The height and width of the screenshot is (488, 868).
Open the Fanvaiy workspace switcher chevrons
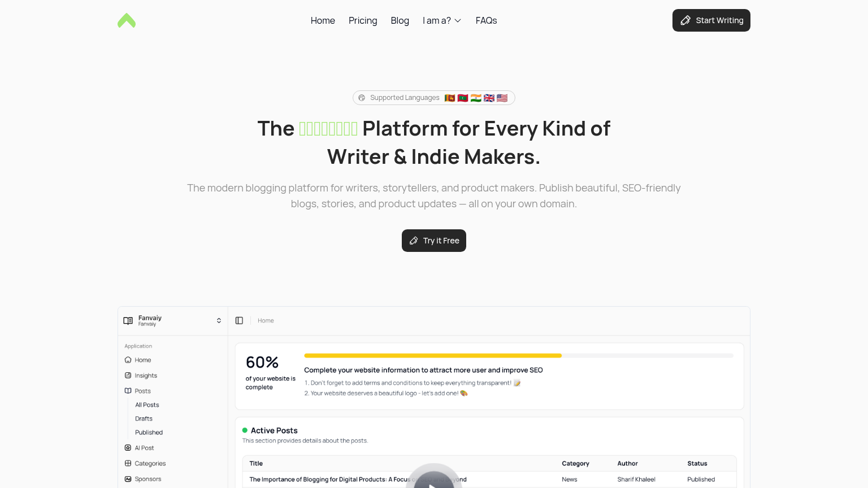pos(219,321)
